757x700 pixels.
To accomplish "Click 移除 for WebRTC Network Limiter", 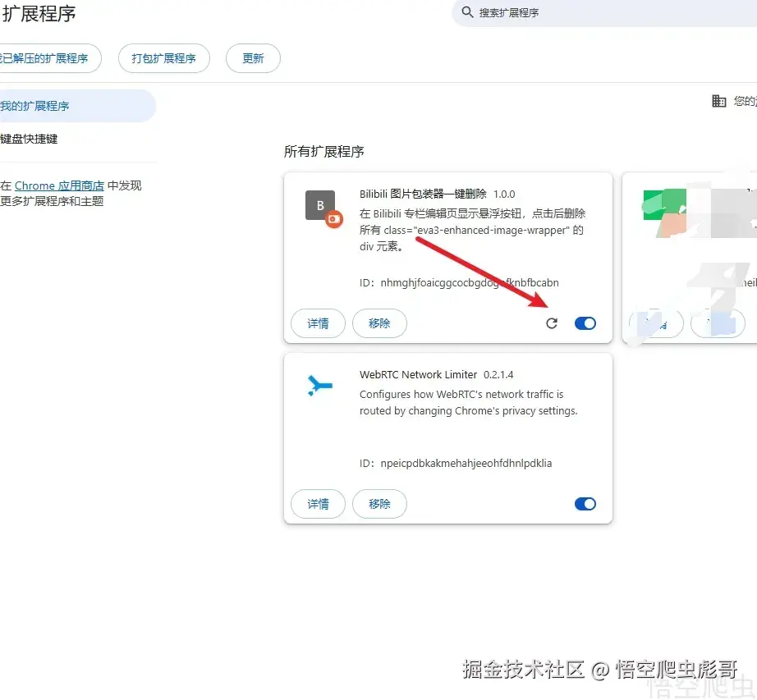I will [x=379, y=504].
